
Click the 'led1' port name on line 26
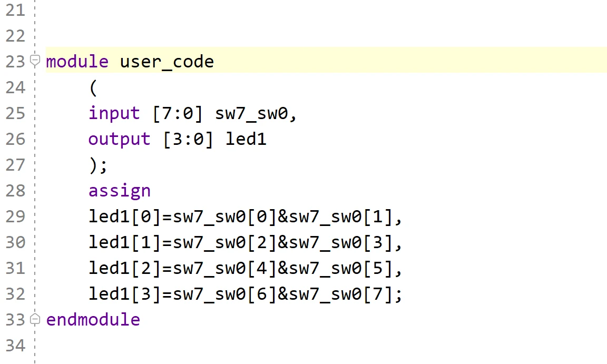[x=246, y=139]
